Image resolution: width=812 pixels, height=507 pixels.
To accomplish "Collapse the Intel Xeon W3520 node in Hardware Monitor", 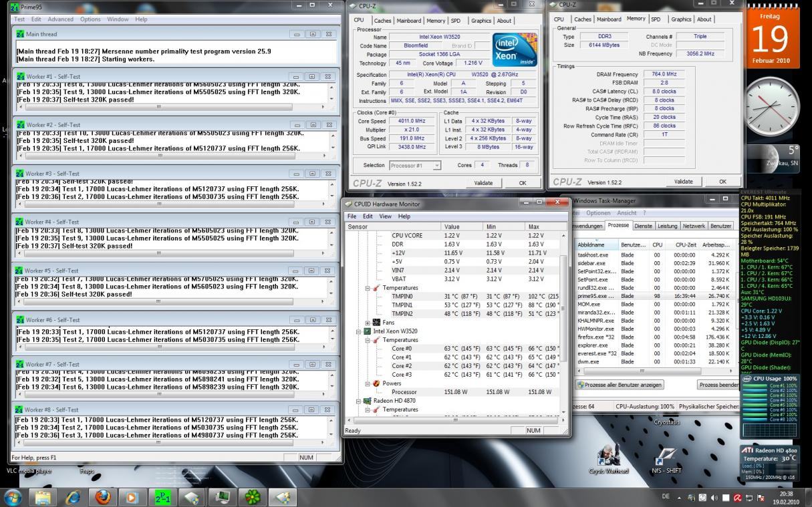I will 358,331.
